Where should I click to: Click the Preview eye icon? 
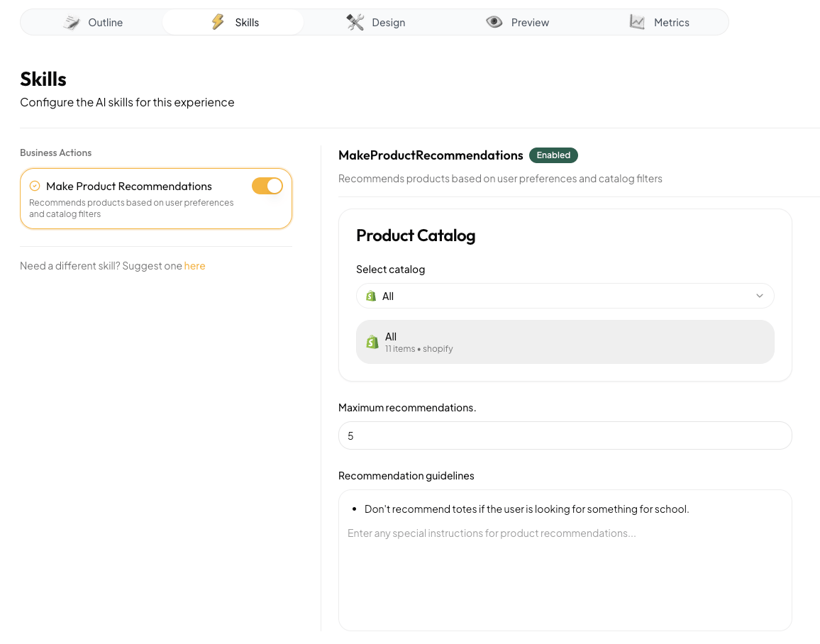494,22
